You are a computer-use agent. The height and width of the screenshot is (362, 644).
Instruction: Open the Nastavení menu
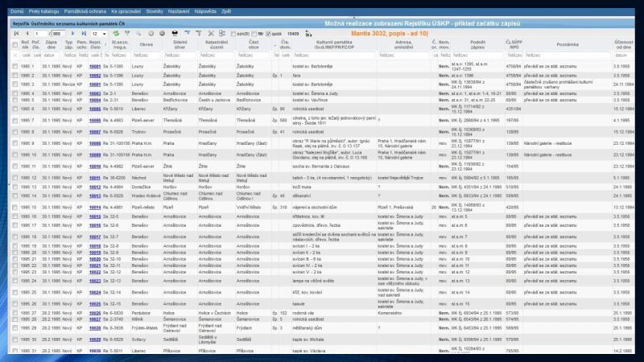click(x=179, y=11)
